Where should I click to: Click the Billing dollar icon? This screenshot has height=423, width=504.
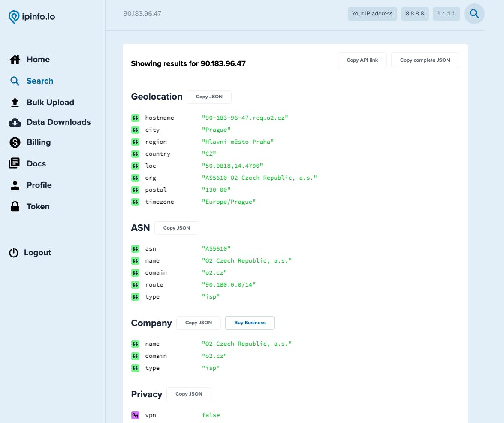[15, 142]
